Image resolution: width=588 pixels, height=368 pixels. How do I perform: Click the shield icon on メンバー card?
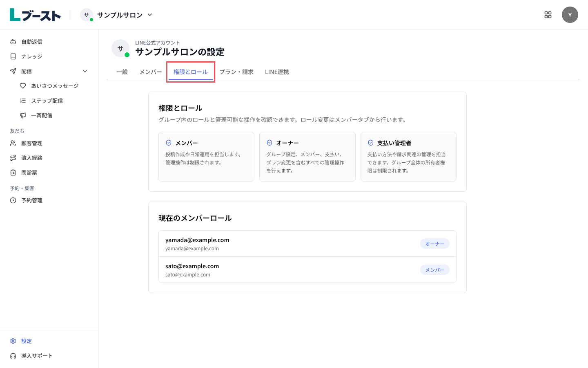pyautogui.click(x=169, y=143)
